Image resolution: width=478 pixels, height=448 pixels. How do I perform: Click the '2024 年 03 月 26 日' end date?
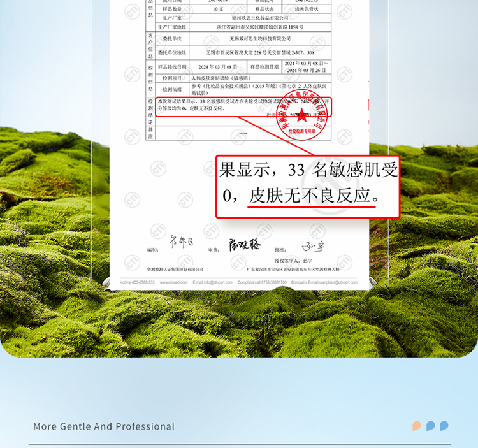[307, 71]
